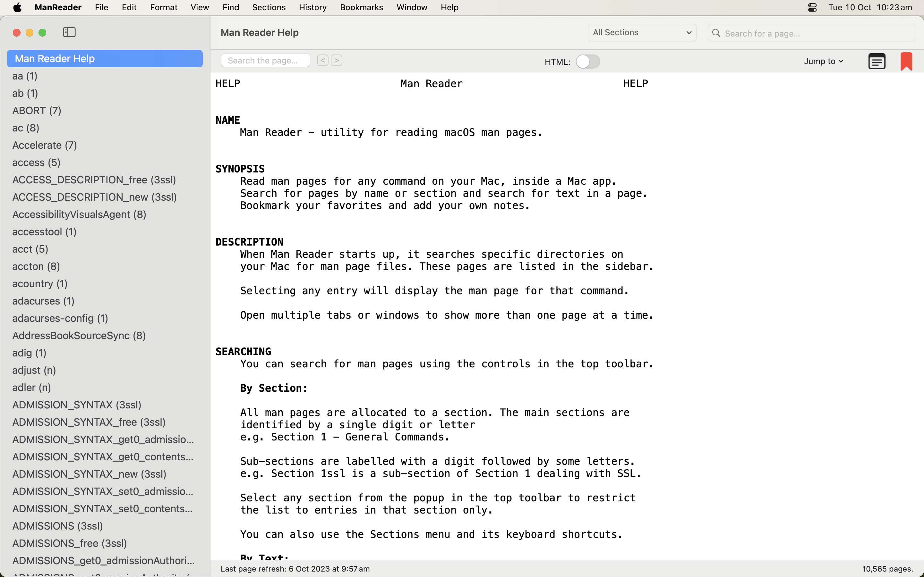Bookmark this page with the red bookmark icon
Screen dimensions: 924x577
[906, 61]
